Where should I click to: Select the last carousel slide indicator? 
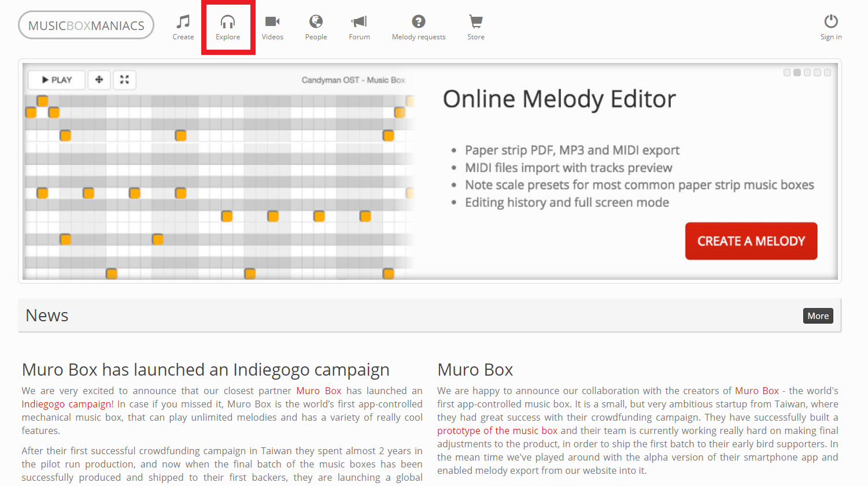pos(828,73)
